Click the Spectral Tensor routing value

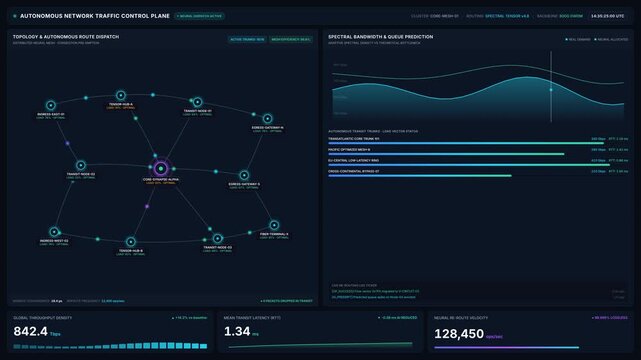(507, 16)
